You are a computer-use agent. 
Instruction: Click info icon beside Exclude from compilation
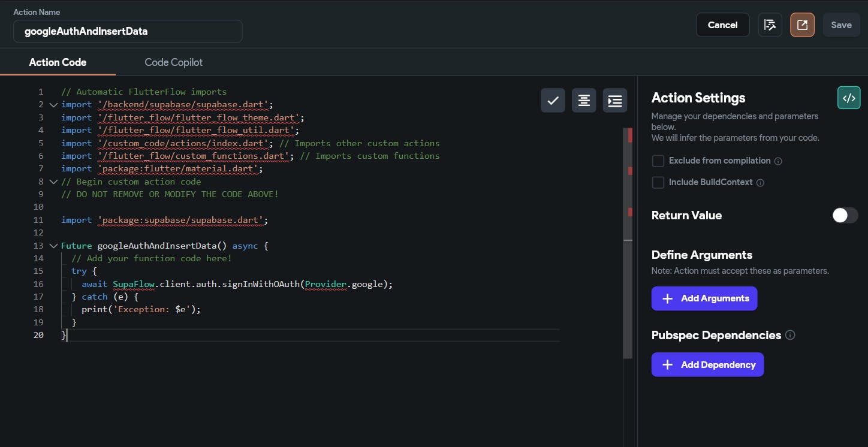778,161
